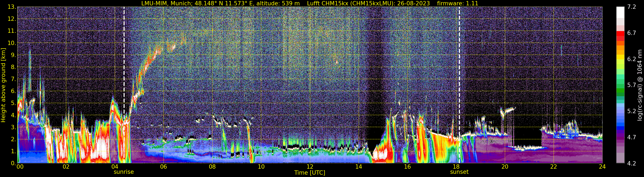Click time-axis tick label '02'
Viewport: 644px width, 177px height.
click(66, 167)
